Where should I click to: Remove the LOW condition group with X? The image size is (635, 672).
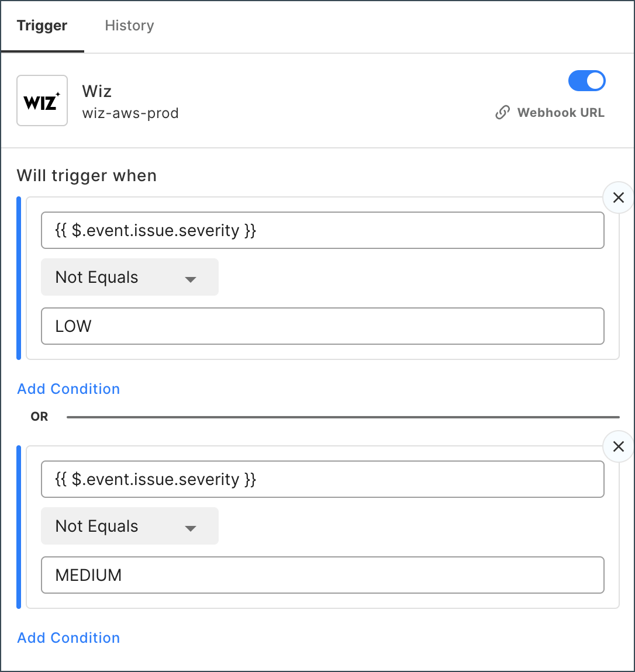(x=618, y=198)
